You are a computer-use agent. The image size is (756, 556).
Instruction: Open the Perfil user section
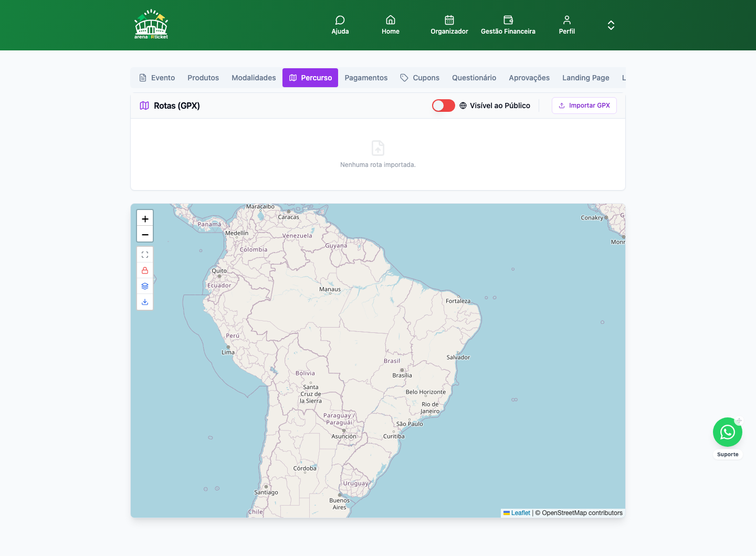[x=567, y=25]
